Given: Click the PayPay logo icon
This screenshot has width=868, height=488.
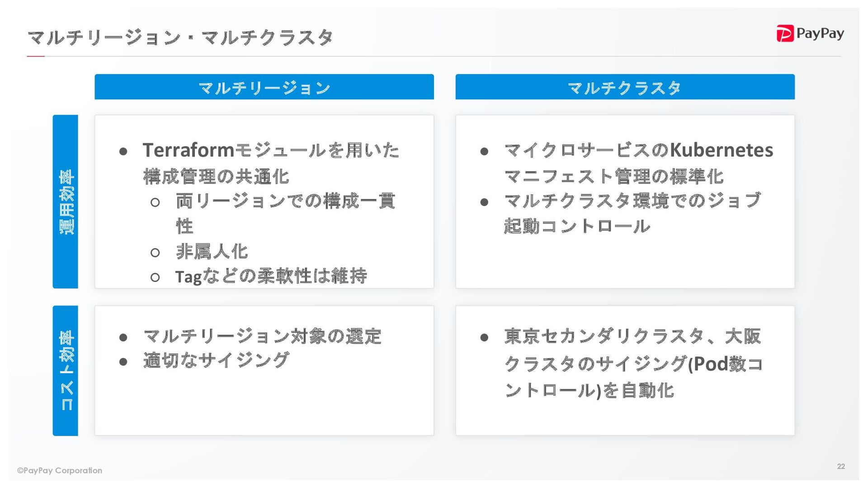Looking at the screenshot, I should [785, 33].
